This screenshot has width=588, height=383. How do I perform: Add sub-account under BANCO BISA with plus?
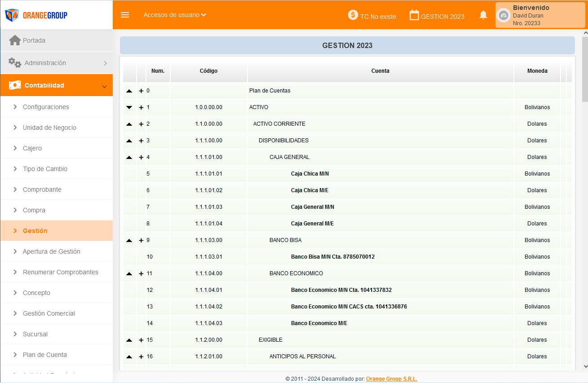tap(141, 240)
